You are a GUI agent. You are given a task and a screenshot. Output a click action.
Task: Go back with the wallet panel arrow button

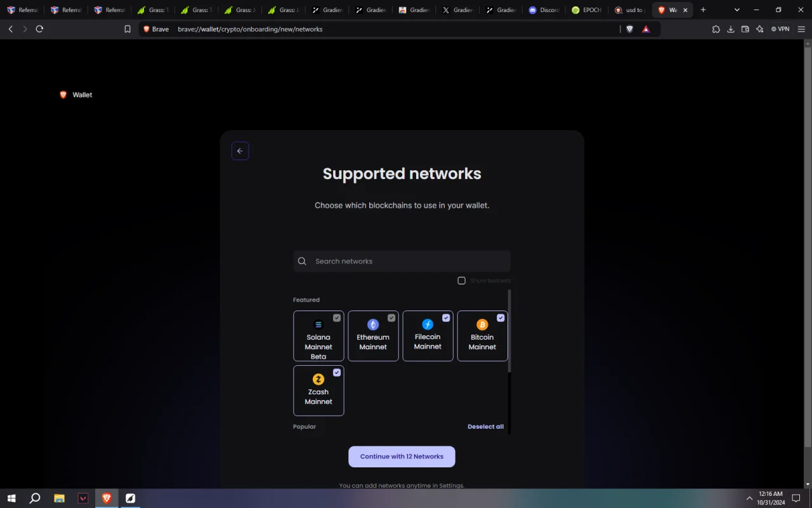tap(240, 151)
